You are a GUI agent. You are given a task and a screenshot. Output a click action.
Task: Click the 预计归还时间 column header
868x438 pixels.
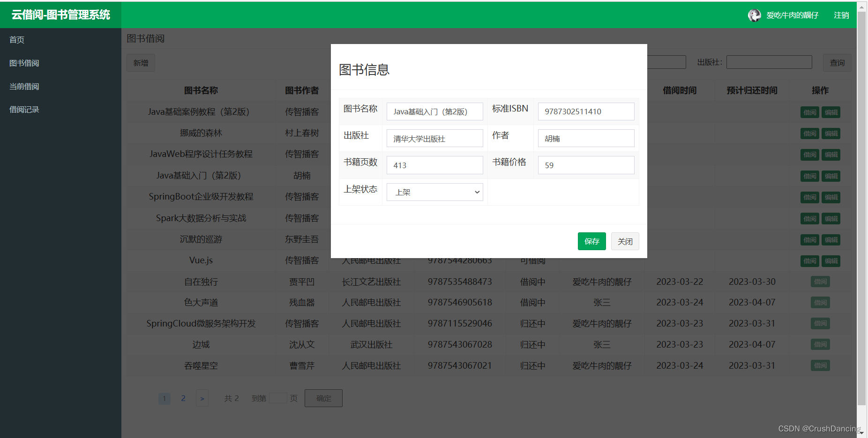click(752, 90)
